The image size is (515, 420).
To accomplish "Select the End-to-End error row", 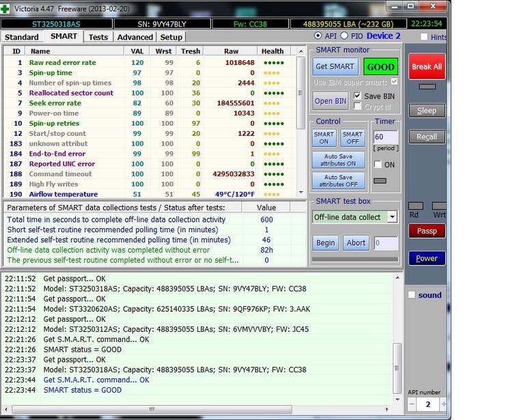I will (x=150, y=154).
